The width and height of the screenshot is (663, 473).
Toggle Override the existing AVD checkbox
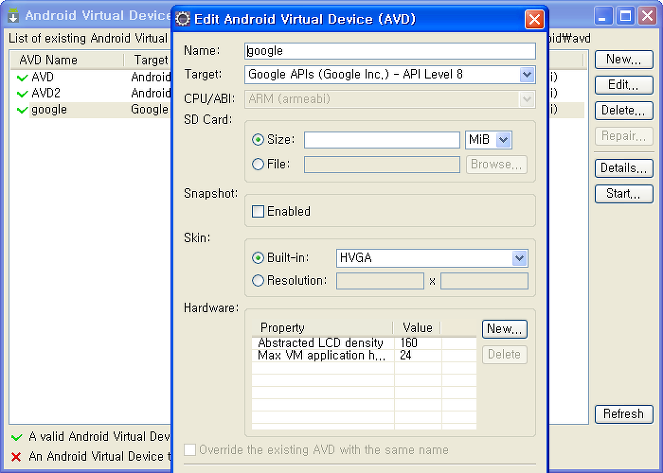190,450
